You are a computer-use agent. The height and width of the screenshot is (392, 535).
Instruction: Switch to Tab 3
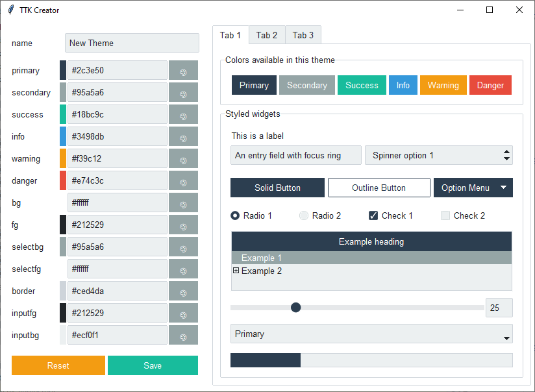303,35
